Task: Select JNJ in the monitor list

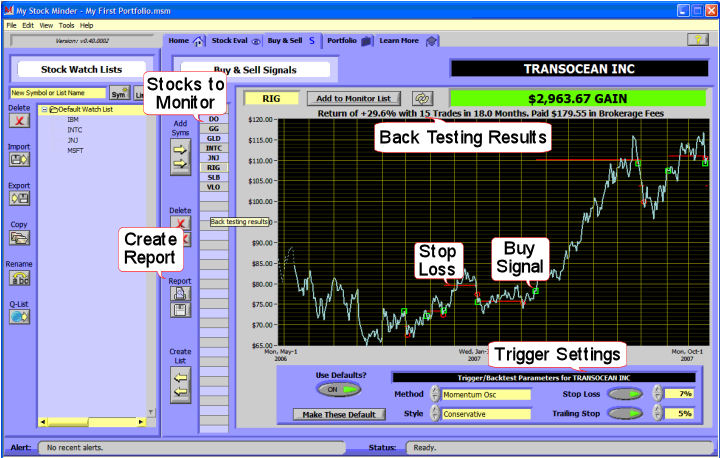Action: (214, 158)
